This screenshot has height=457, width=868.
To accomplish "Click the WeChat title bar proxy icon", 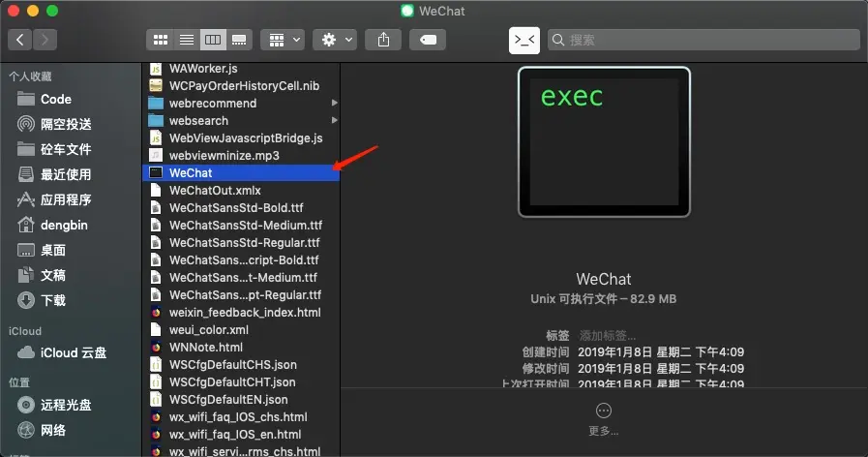I will point(407,11).
